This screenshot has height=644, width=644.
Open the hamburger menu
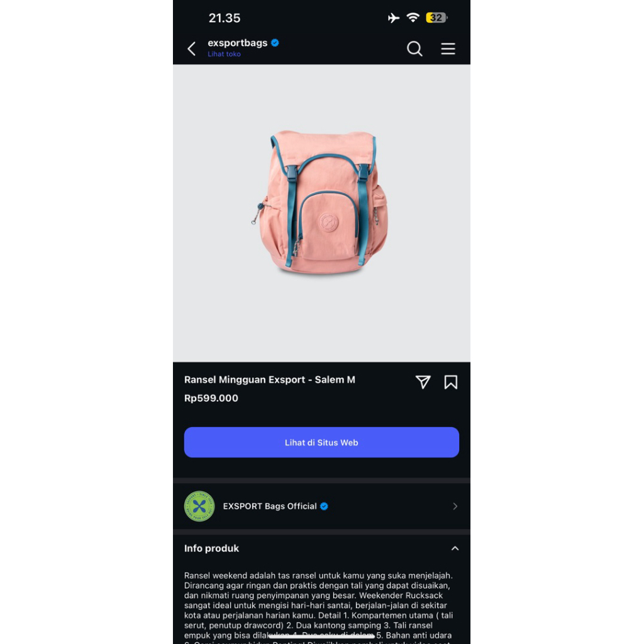tap(448, 49)
